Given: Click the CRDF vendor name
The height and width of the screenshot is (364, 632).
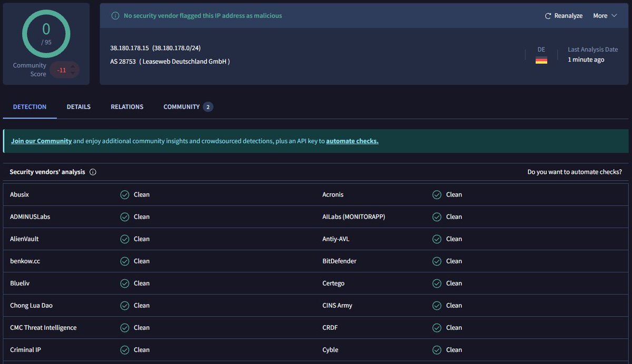Looking at the screenshot, I should tap(330, 328).
